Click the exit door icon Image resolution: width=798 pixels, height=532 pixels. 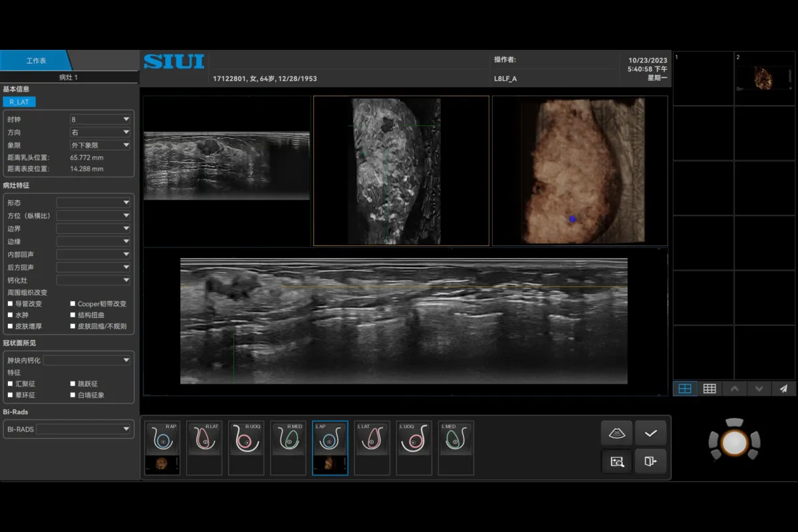(650, 461)
